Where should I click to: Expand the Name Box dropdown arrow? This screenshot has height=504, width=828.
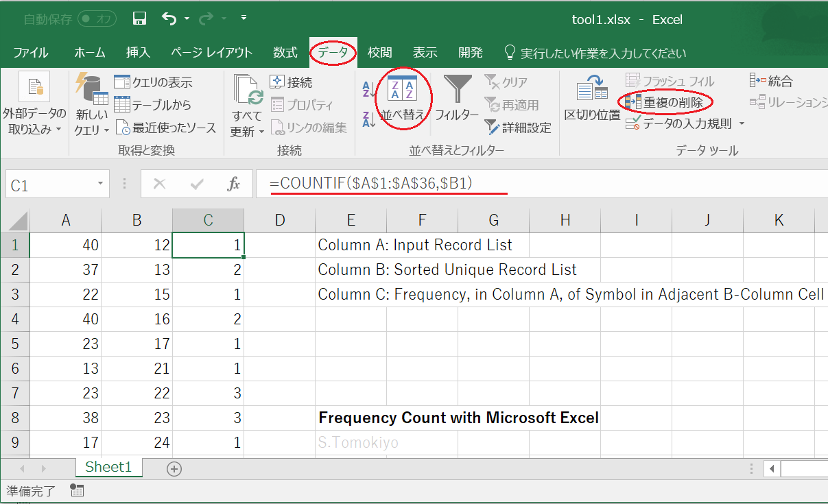pos(101,184)
